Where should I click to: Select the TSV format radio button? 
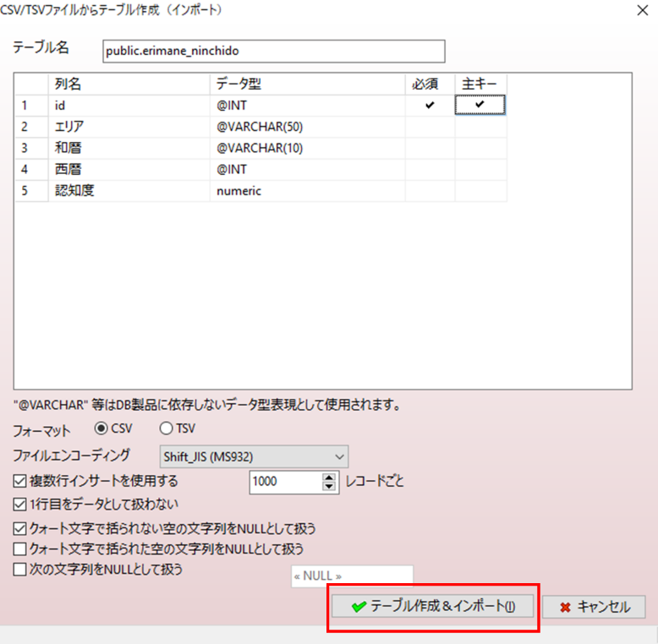[166, 428]
